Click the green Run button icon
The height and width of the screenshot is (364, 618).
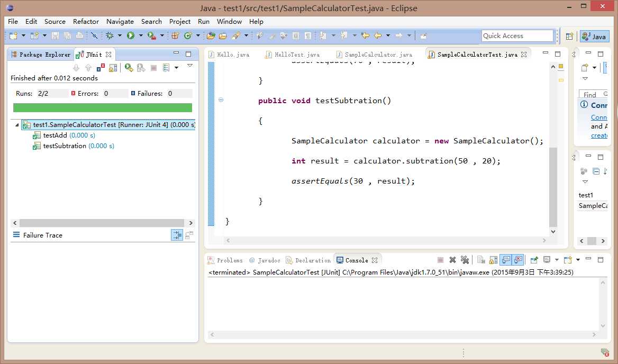point(131,36)
